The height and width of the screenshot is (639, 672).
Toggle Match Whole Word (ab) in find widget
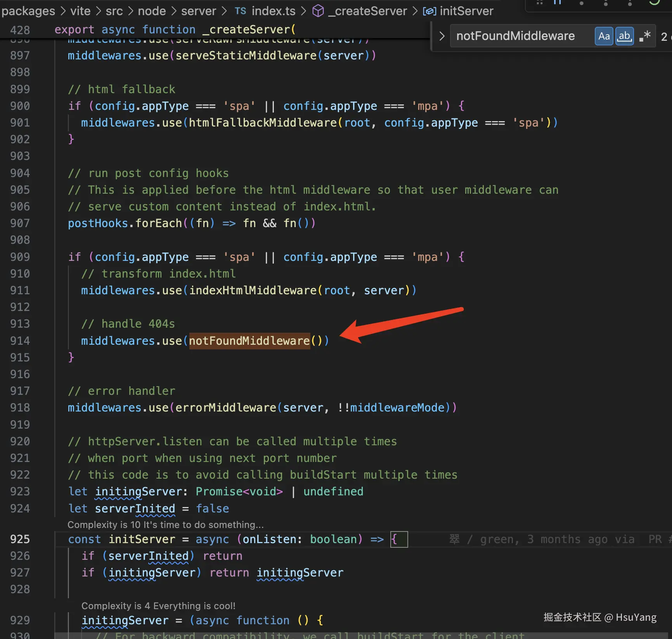tap(624, 36)
